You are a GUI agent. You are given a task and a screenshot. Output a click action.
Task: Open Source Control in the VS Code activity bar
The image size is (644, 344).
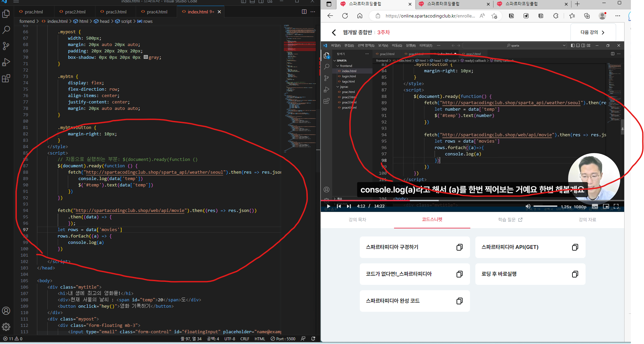point(6,46)
